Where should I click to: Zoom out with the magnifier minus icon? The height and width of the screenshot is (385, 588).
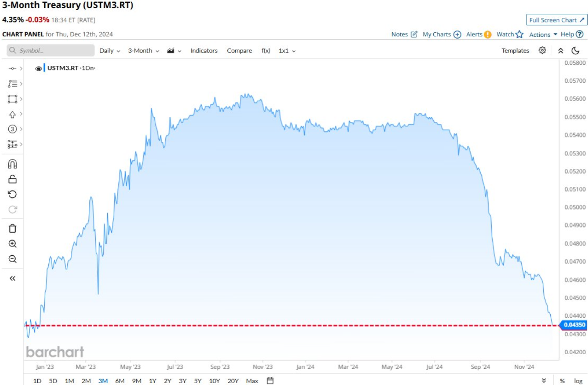point(12,259)
